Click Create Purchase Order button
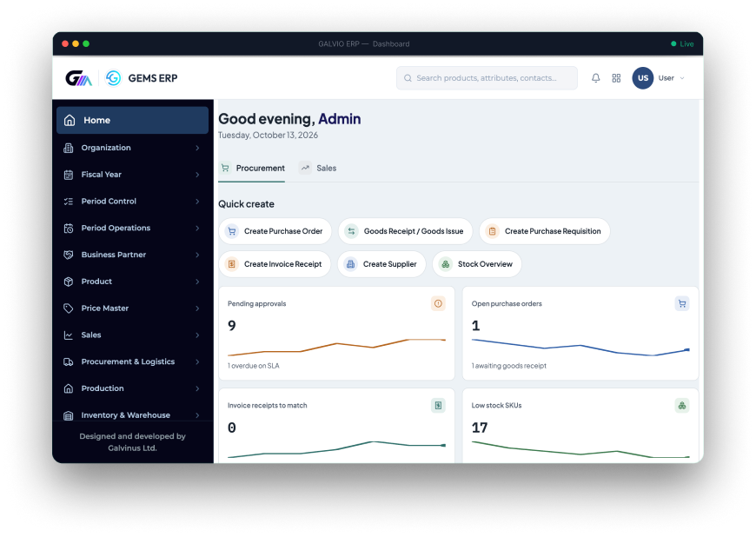The image size is (756, 537). pos(275,231)
